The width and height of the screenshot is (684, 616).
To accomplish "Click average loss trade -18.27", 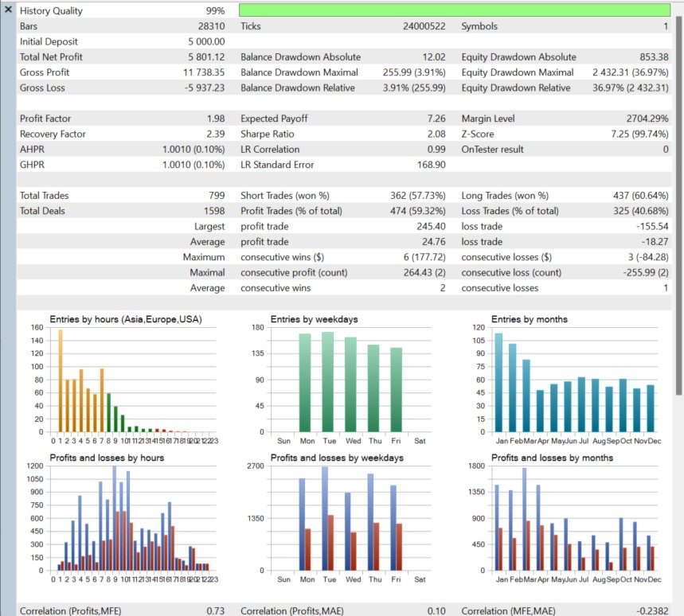I will click(x=655, y=242).
